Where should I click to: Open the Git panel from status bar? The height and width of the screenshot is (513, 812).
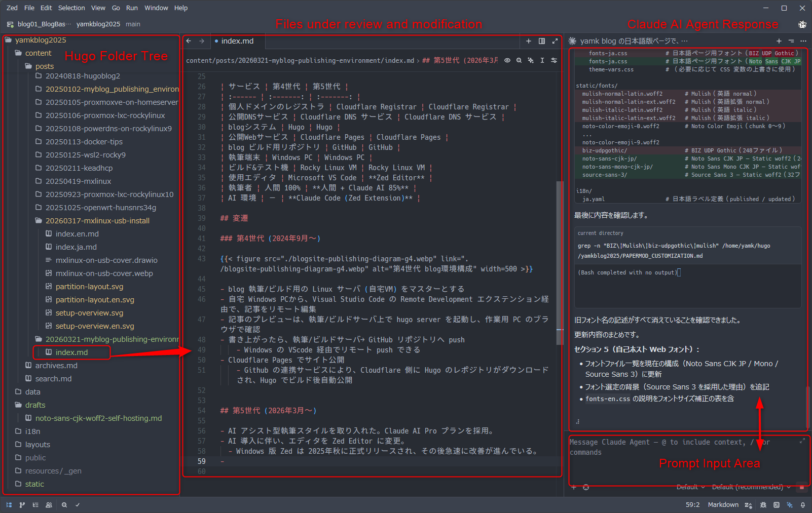click(22, 505)
